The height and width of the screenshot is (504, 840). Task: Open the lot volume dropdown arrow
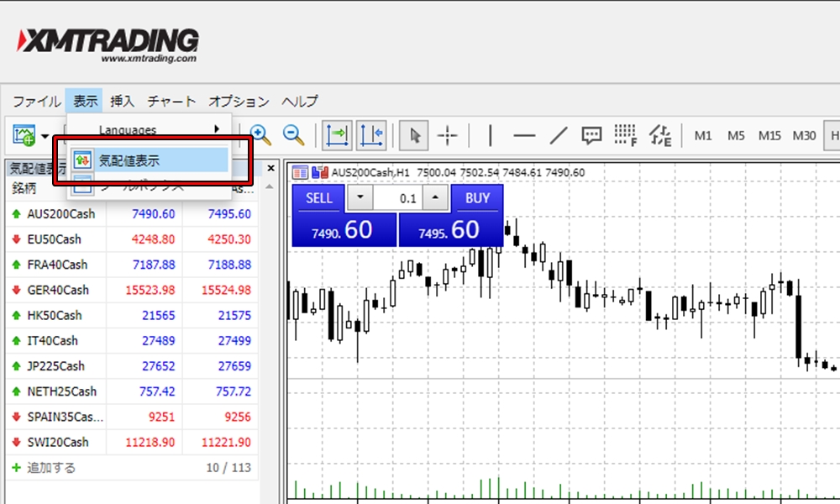(x=360, y=198)
